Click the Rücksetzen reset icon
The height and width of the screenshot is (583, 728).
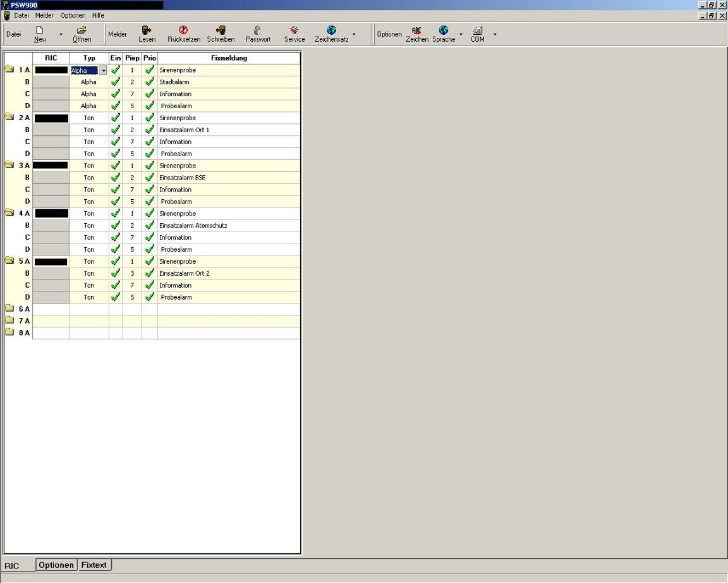[184, 30]
